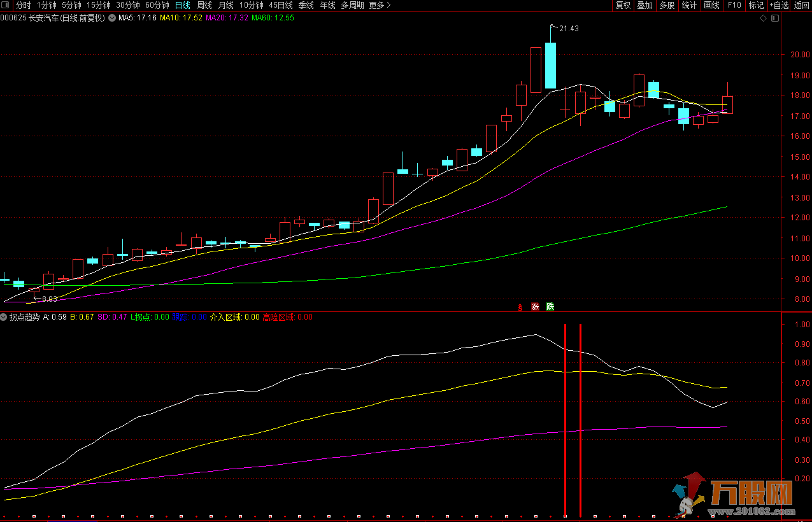The width and height of the screenshot is (812, 522).
Task: Click the SD: 0.47 indicator value
Action: (112, 316)
